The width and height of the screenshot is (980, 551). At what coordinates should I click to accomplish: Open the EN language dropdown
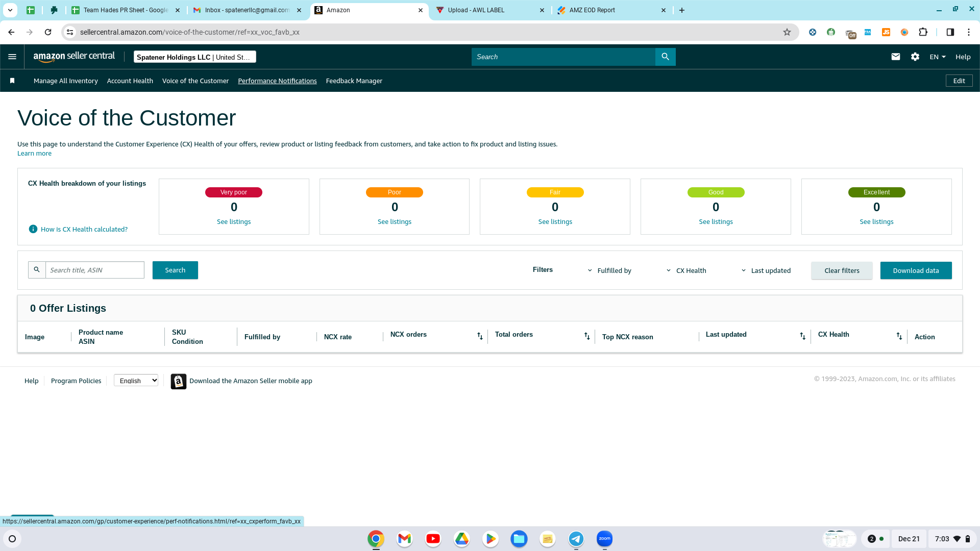pos(938,57)
